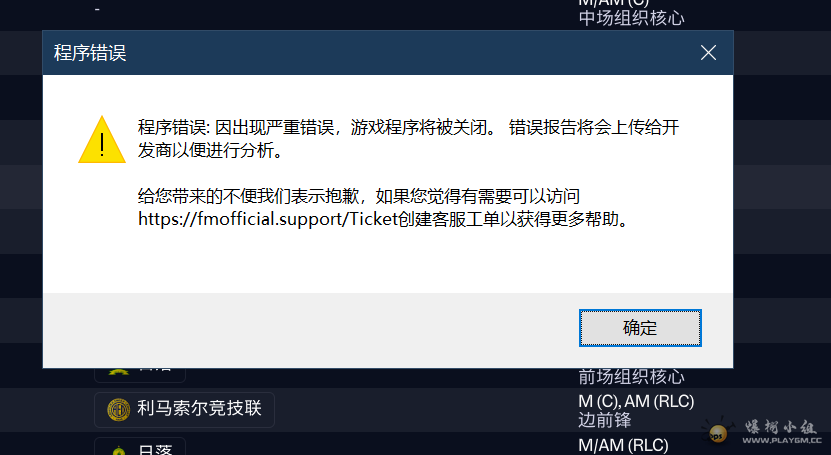Click the 日落 club badge icon
Viewport: 831px width, 455px height.
119,450
